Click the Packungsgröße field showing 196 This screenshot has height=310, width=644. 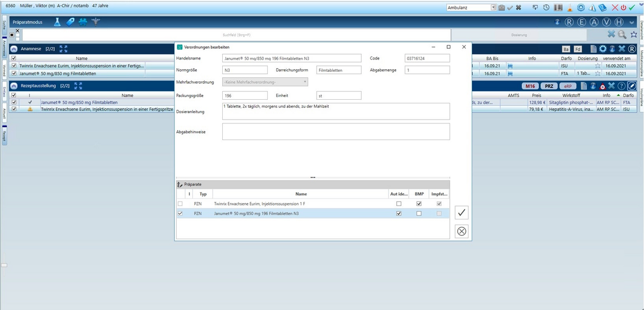pyautogui.click(x=245, y=95)
